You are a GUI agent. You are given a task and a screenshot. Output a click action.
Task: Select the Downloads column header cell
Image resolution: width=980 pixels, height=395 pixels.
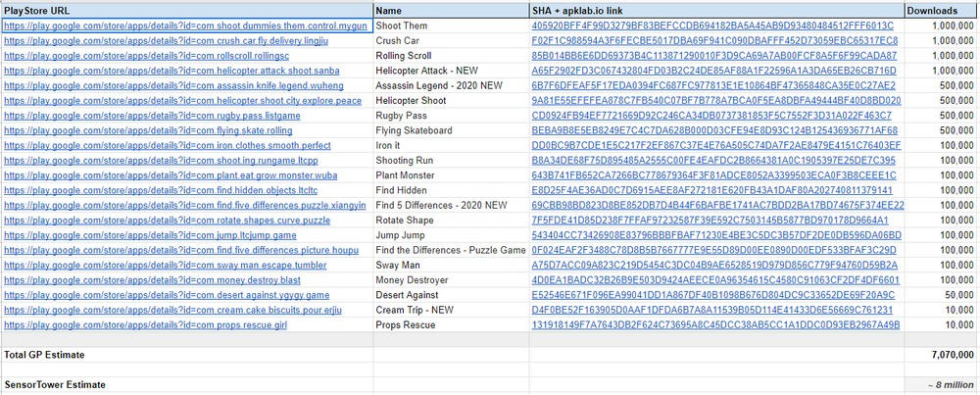[940, 9]
